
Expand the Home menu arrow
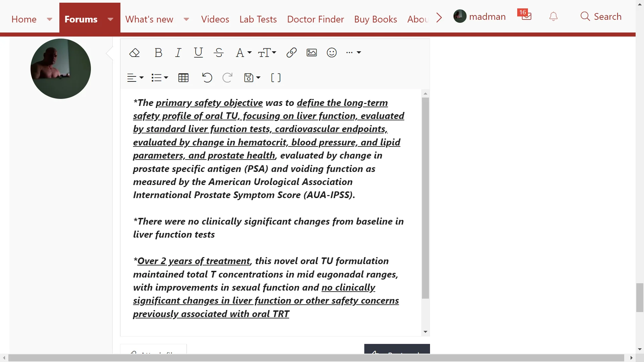[x=50, y=19]
